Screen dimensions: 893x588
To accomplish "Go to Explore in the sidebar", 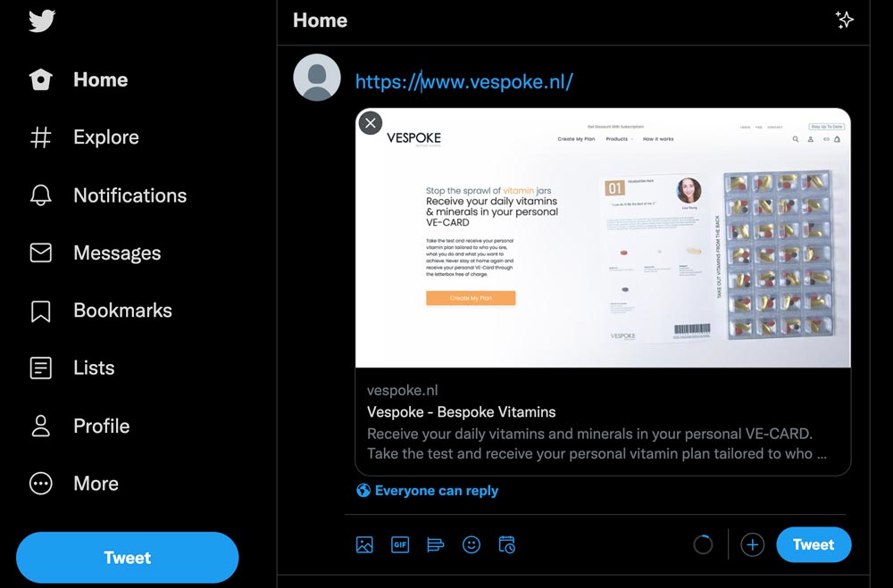I will coord(84,137).
